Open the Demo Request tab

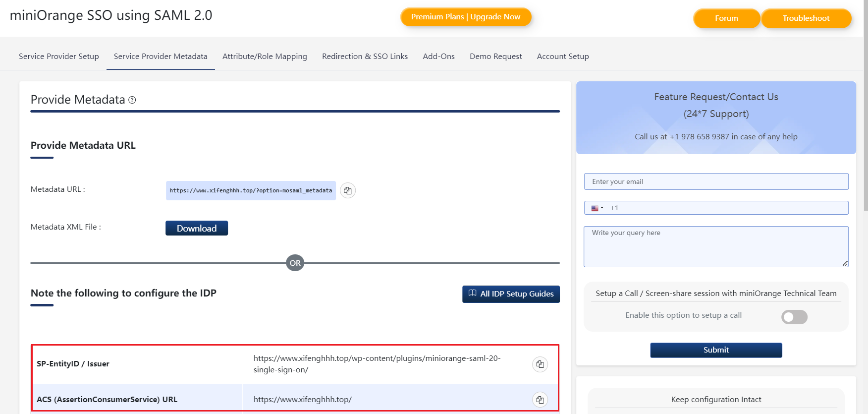(496, 57)
